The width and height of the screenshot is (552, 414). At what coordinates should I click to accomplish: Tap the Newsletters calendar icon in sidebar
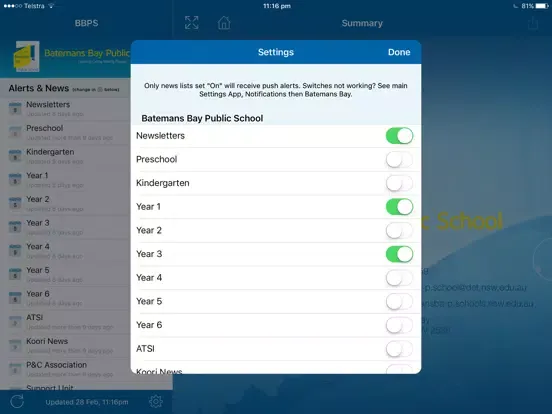(15, 108)
